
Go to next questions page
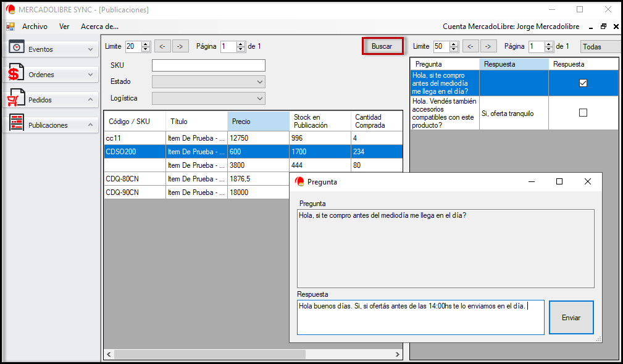coord(488,46)
